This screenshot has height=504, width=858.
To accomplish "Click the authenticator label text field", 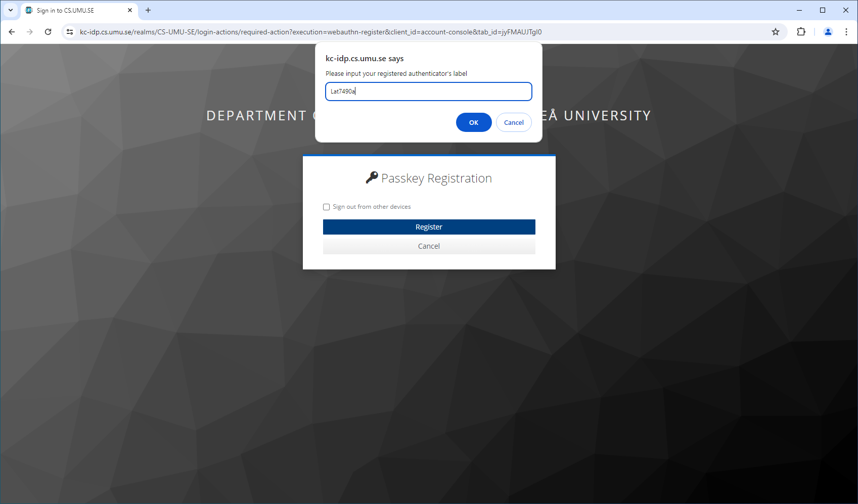I will [x=429, y=91].
